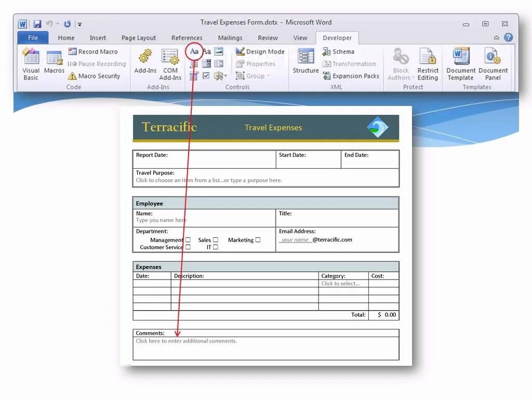Click the 'Title:' cell
532x399 pixels.
point(337,218)
